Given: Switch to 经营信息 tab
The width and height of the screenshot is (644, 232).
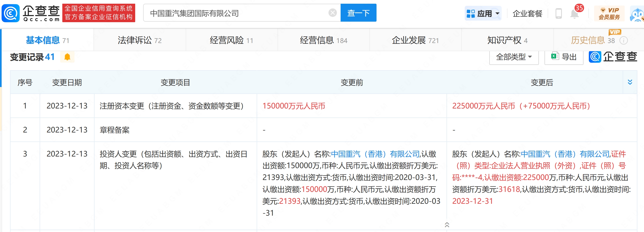Looking at the screenshot, I should [323, 40].
